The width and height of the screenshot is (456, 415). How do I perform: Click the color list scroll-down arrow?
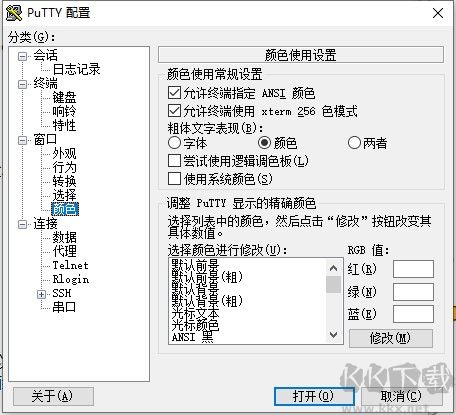(x=333, y=334)
